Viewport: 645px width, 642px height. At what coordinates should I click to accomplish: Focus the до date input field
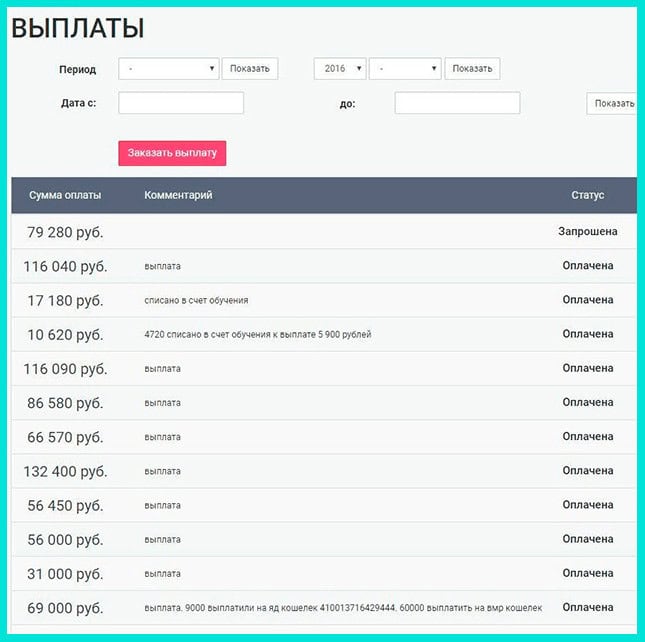(457, 103)
